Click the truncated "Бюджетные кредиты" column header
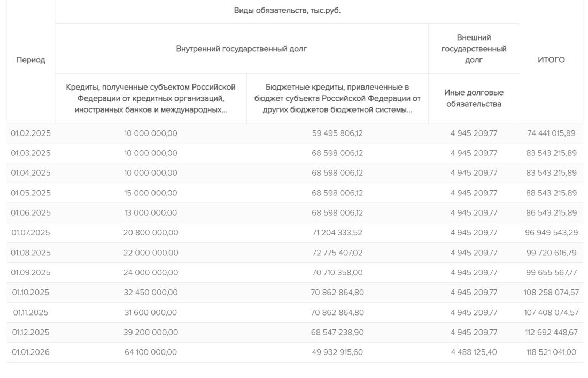This screenshot has height=378, width=588. tap(337, 98)
